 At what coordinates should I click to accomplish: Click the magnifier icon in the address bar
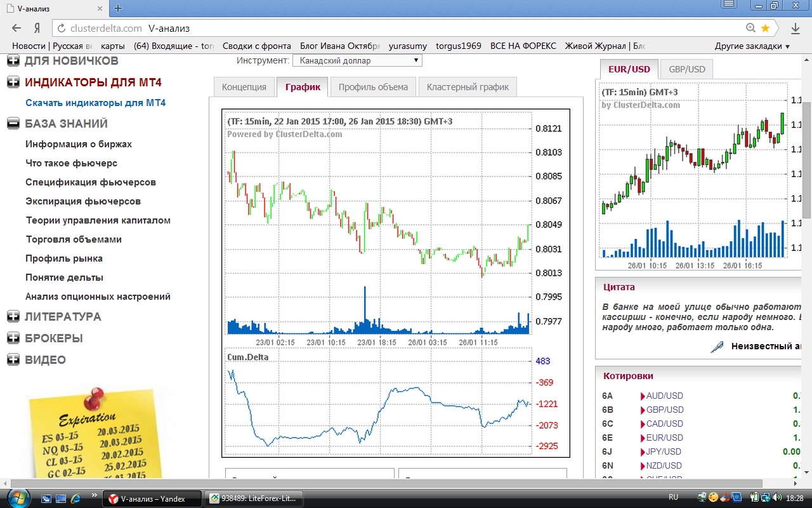750,29
